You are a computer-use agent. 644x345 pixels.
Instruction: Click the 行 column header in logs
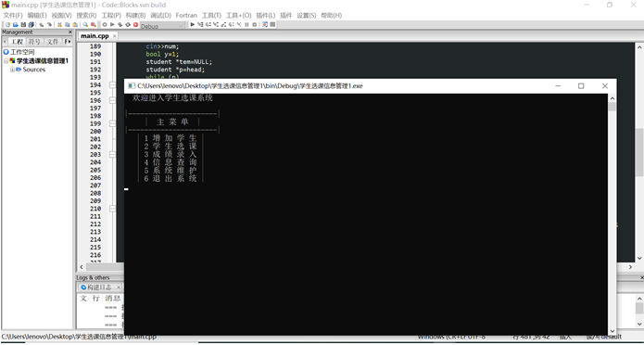(96, 298)
